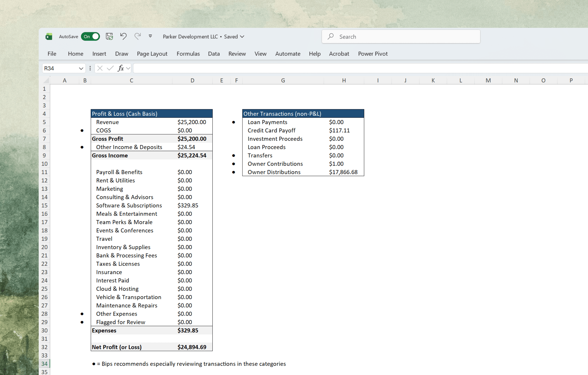Click the Enter checkmark in formula bar
The height and width of the screenshot is (375, 588).
(x=110, y=68)
